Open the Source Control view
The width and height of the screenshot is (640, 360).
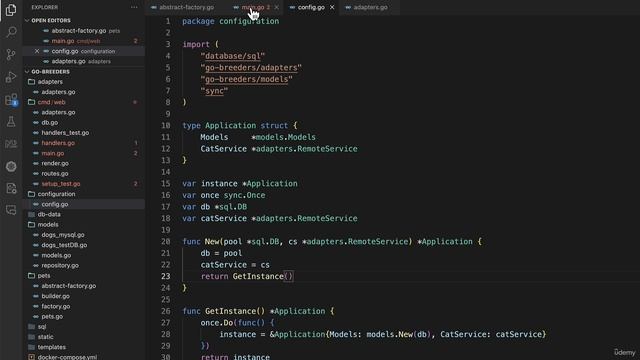tap(11, 54)
